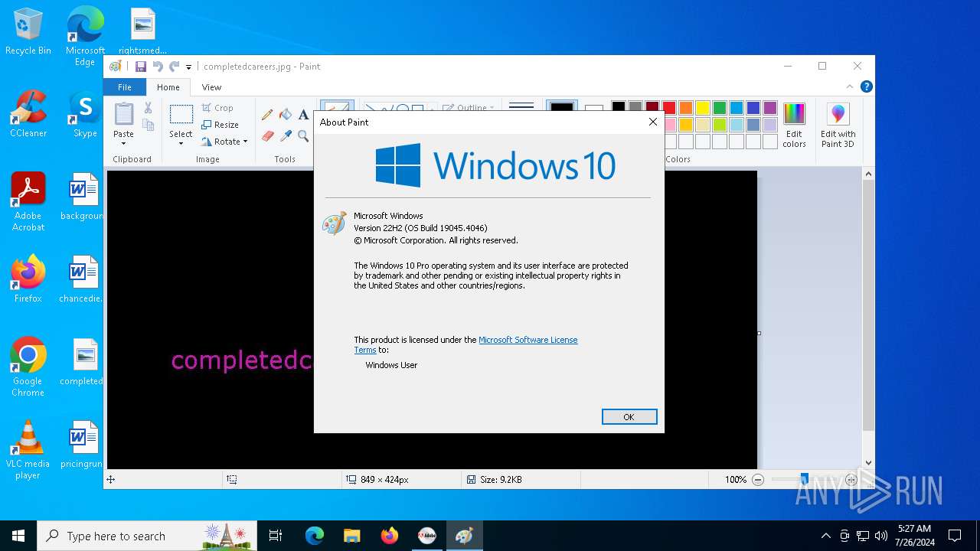Select Color 2 white swatch button
980x551 pixels.
tap(594, 107)
